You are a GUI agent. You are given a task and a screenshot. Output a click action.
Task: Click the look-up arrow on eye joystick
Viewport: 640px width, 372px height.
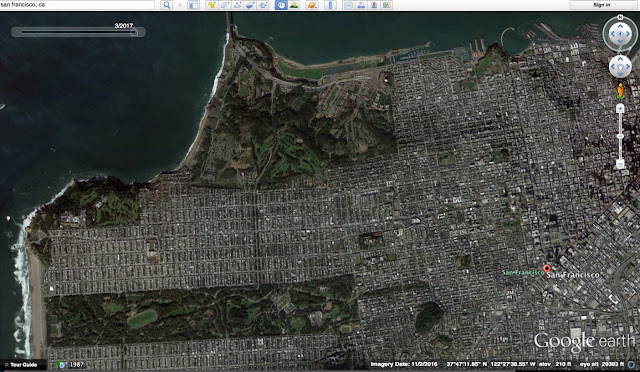620,26
